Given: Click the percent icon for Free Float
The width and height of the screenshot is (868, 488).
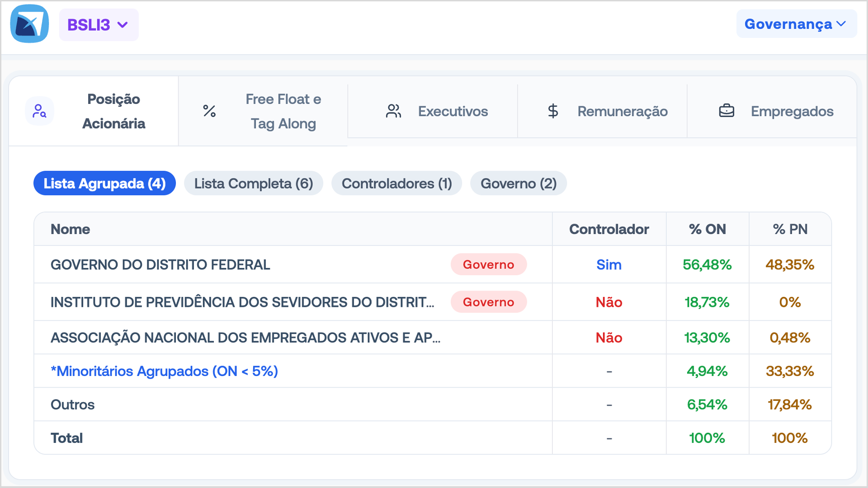Looking at the screenshot, I should pos(209,111).
